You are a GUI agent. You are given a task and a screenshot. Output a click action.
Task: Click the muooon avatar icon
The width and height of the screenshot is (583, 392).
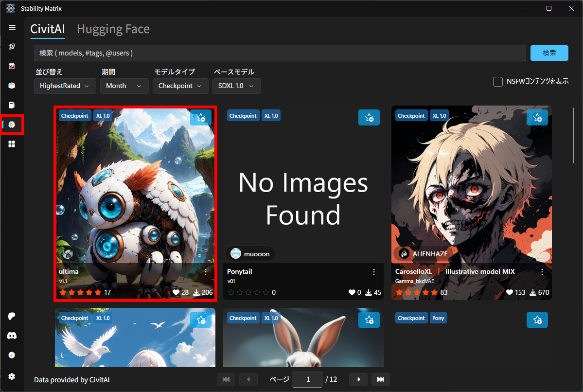(x=236, y=254)
